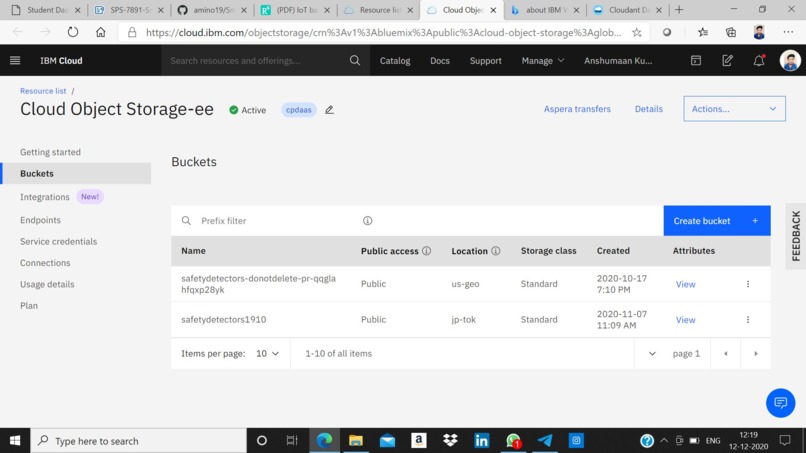View attributes of safetydetectors-donotdelete bucket

coord(685,284)
